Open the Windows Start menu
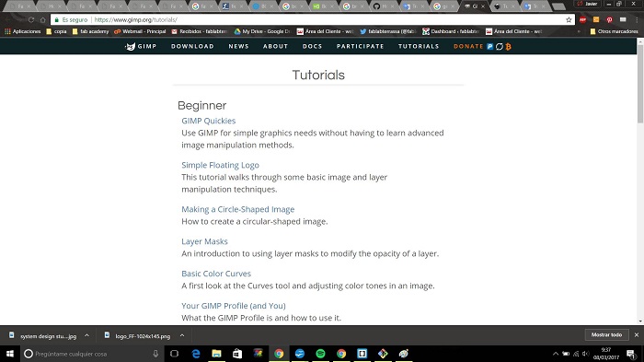 [x=10, y=354]
